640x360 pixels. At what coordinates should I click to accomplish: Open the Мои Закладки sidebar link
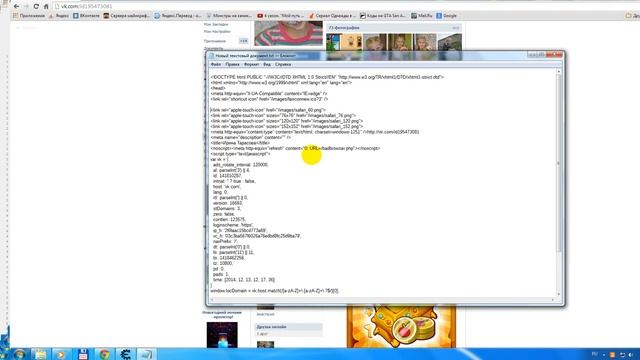[216, 24]
